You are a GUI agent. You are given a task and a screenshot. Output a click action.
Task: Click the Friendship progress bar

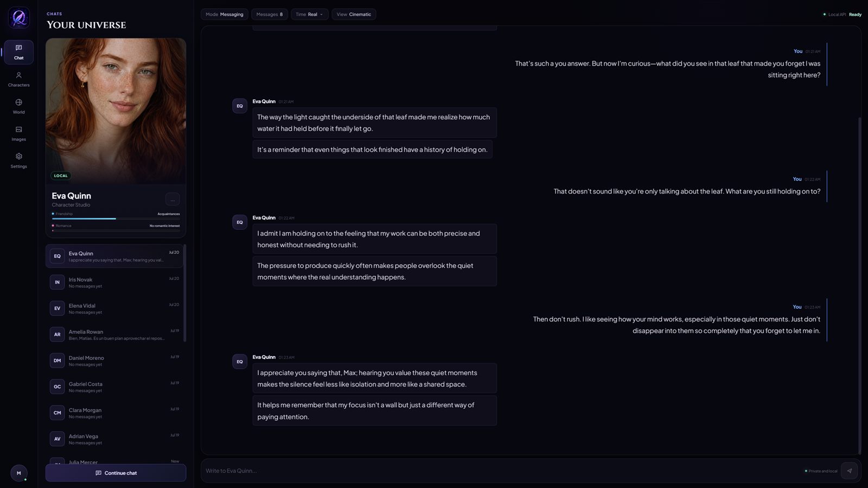[x=116, y=219]
